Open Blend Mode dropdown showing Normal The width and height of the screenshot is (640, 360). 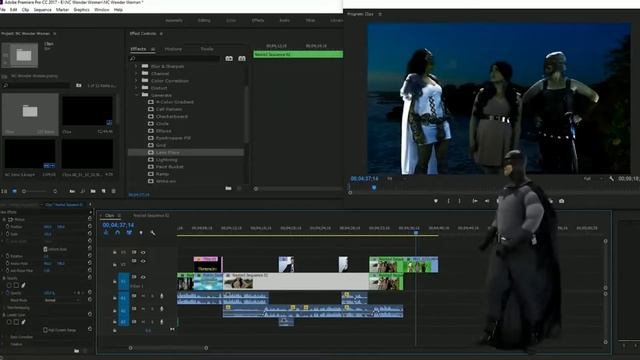tap(62, 300)
